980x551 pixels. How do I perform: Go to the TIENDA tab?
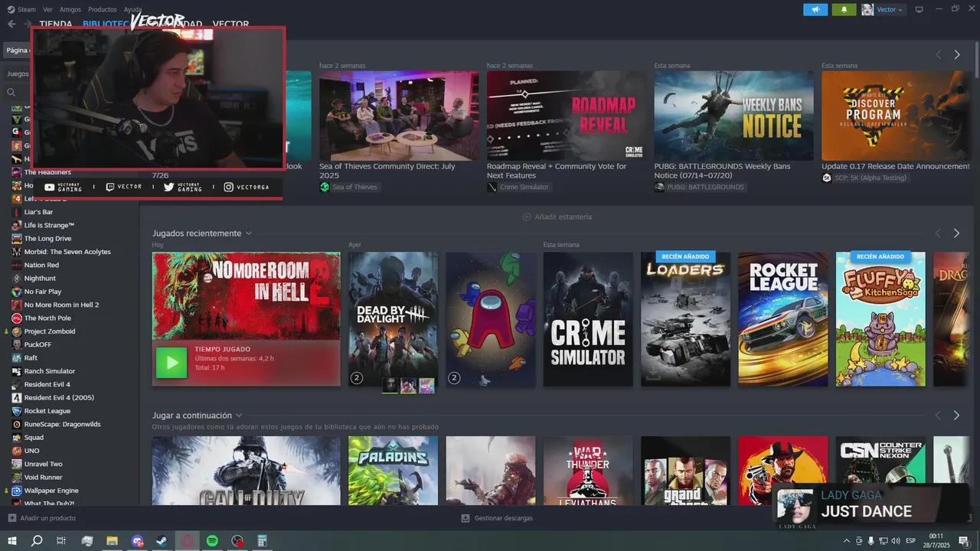pyautogui.click(x=56, y=24)
